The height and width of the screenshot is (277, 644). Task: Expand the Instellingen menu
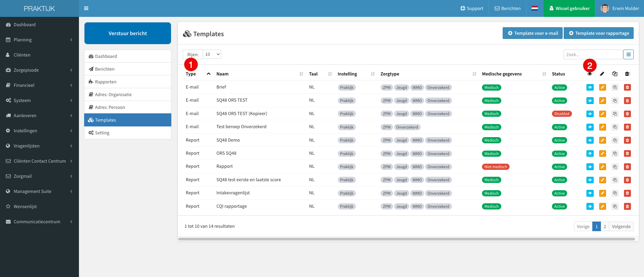click(39, 131)
